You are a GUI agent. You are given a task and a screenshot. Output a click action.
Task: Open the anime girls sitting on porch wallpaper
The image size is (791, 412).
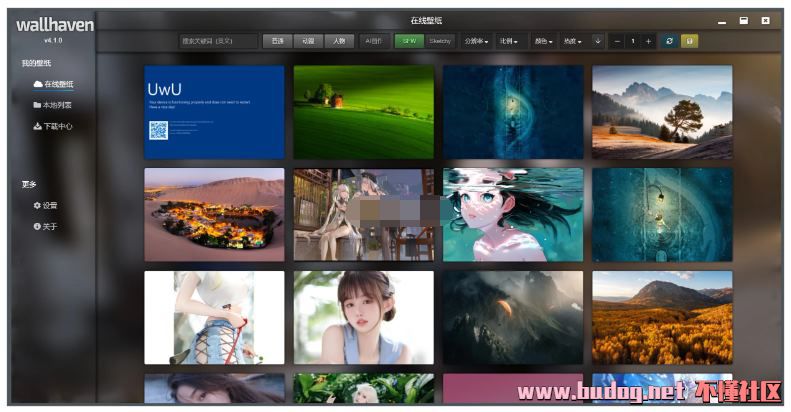point(364,215)
